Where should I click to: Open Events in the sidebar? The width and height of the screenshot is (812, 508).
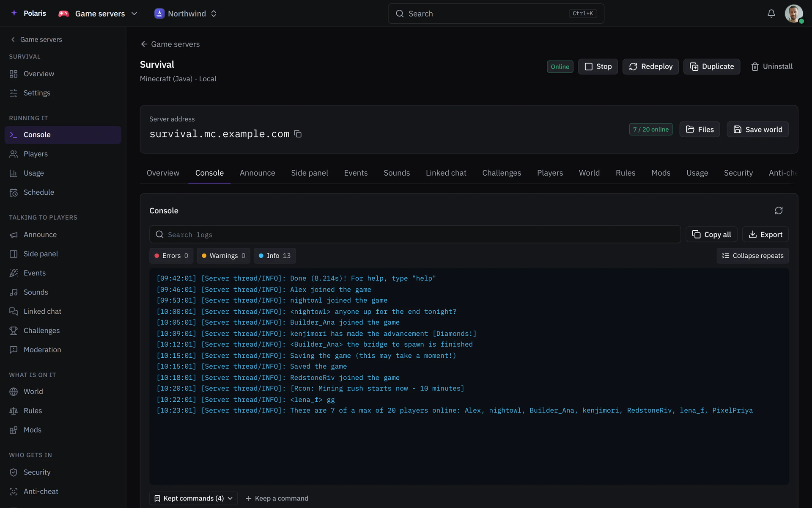tap(63, 273)
